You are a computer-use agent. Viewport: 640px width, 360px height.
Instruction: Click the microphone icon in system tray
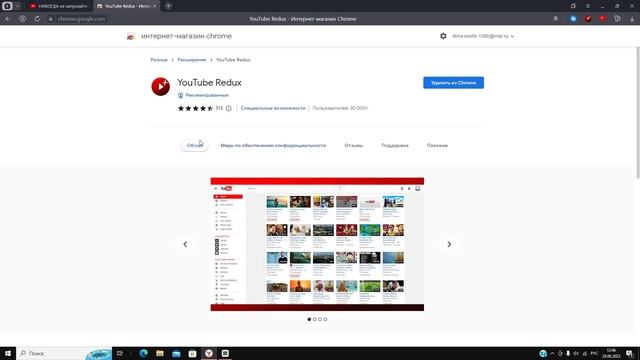pyautogui.click(x=568, y=353)
